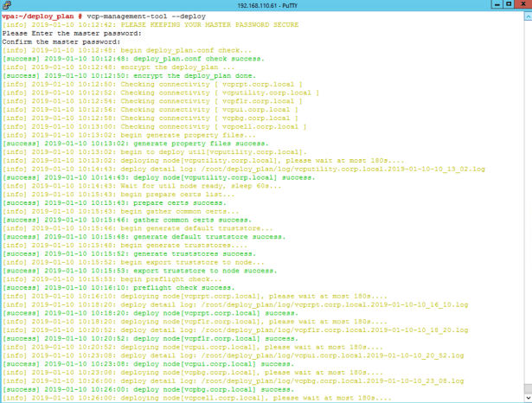Click the scrollbar up arrow
Image resolution: width=532 pixels, height=403 pixels.
coord(528,15)
